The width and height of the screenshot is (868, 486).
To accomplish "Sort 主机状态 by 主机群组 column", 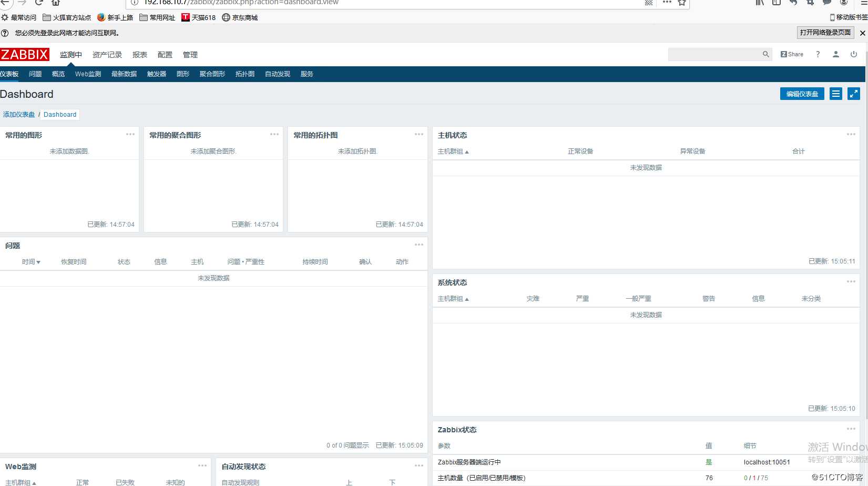I will pos(453,151).
